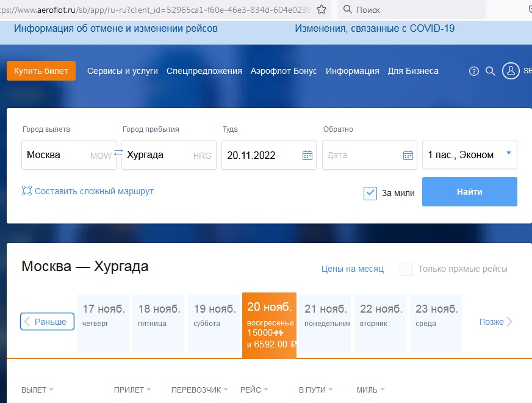Click the "Город прибытия" Хургада field
This screenshot has width=532, height=403.
click(157, 155)
